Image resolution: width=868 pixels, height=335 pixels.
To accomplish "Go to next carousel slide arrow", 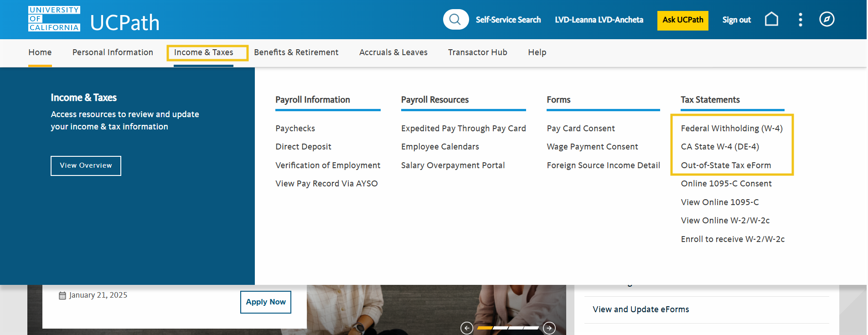I will pyautogui.click(x=549, y=328).
